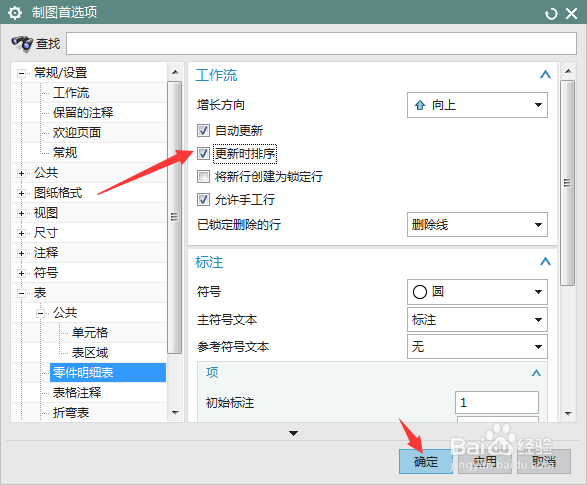Click tree panel scroll up arrow
The image size is (587, 485).
coord(175,72)
